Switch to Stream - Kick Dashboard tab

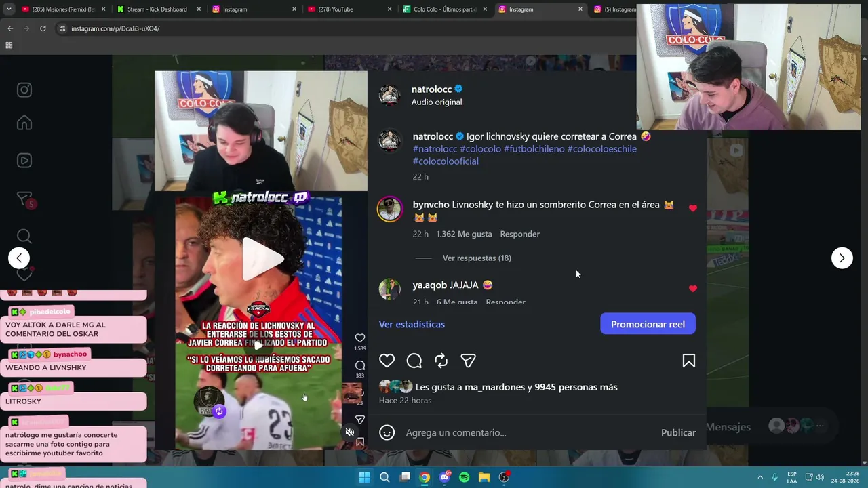157,9
